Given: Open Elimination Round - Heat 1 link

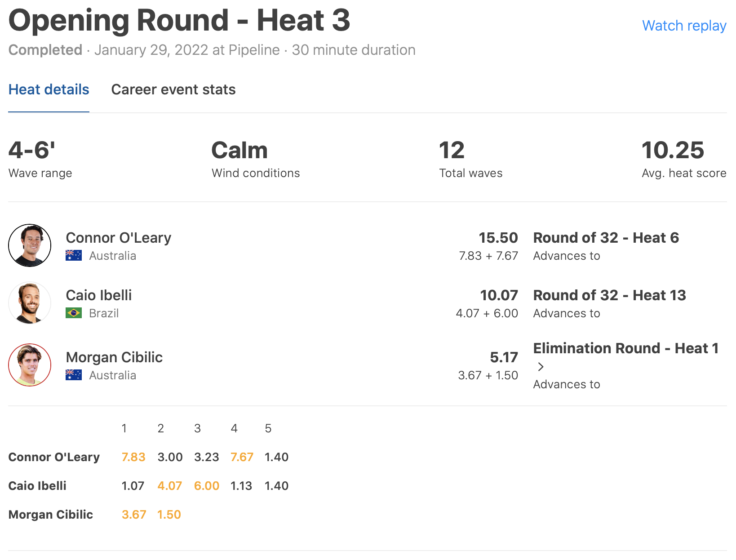Looking at the screenshot, I should tap(625, 348).
